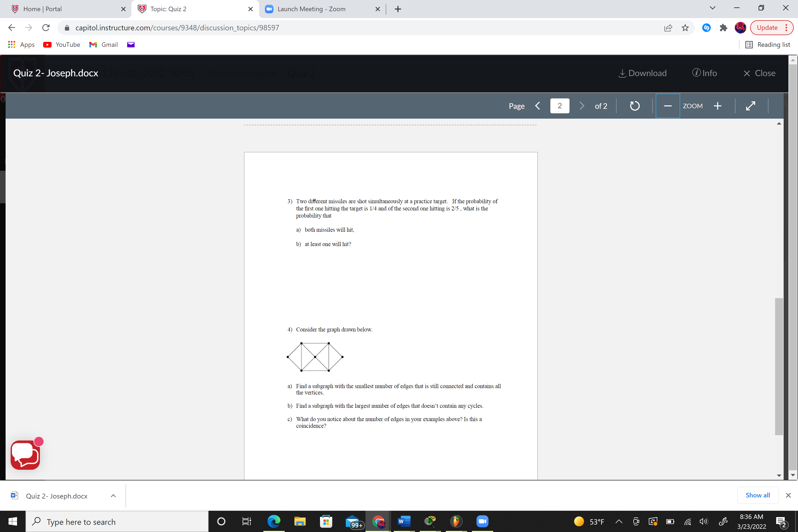Viewport: 798px width, 532px height.
Task: Open document Info panel
Action: [x=705, y=73]
